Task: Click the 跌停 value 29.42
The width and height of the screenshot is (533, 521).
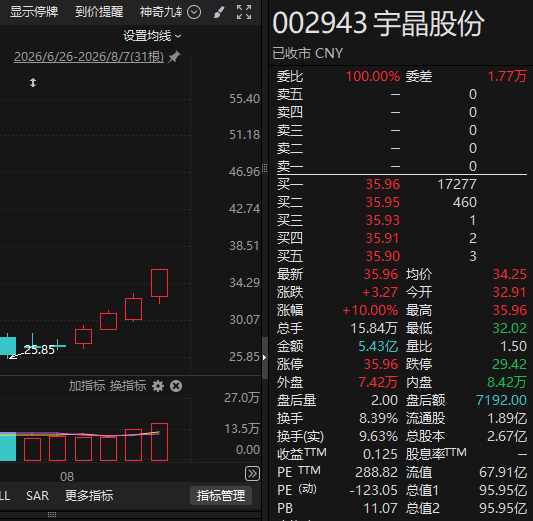Action: tap(510, 364)
